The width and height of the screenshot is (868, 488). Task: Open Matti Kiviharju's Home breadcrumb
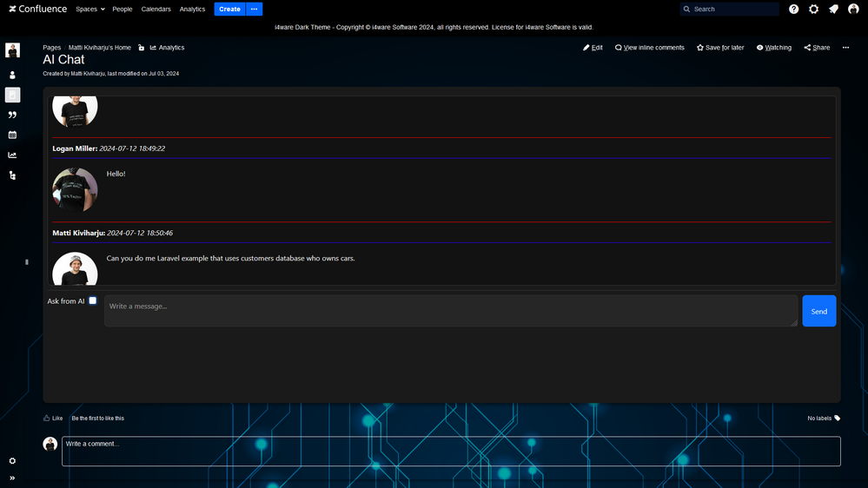click(x=100, y=48)
